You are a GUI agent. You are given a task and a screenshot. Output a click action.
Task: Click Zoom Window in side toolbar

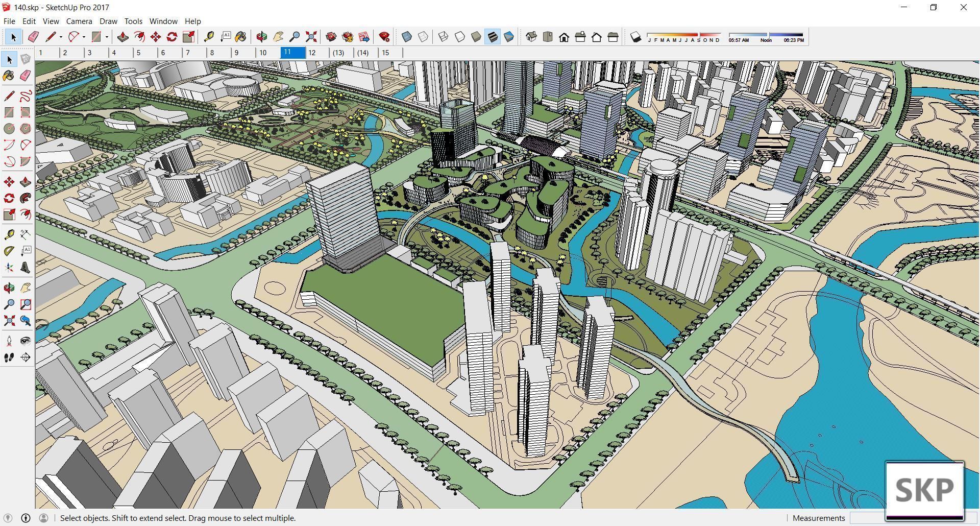click(26, 304)
